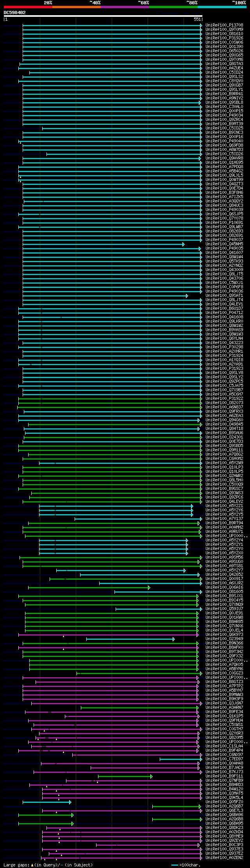Select the UniRef100_Q69FD8 label
The width and height of the screenshot is (250, 868).
pos(224,146)
